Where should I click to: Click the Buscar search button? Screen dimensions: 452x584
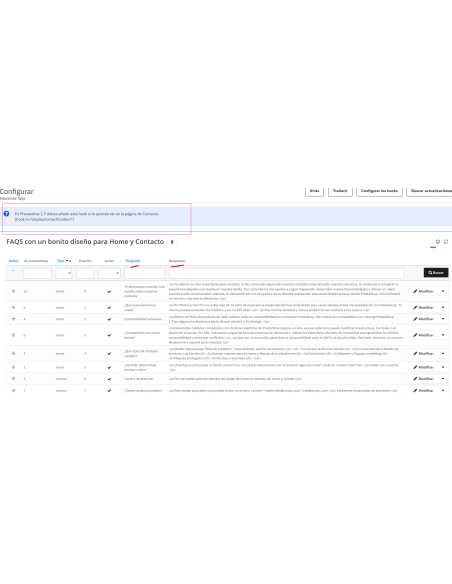click(x=436, y=273)
